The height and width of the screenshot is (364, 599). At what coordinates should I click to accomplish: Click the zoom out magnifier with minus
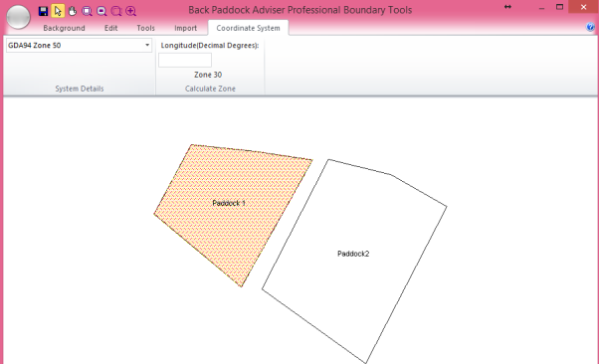(x=101, y=11)
